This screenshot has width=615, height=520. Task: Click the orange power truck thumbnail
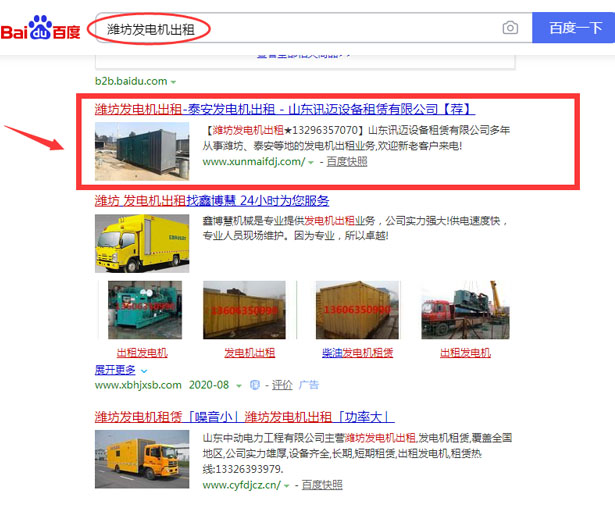(x=142, y=459)
